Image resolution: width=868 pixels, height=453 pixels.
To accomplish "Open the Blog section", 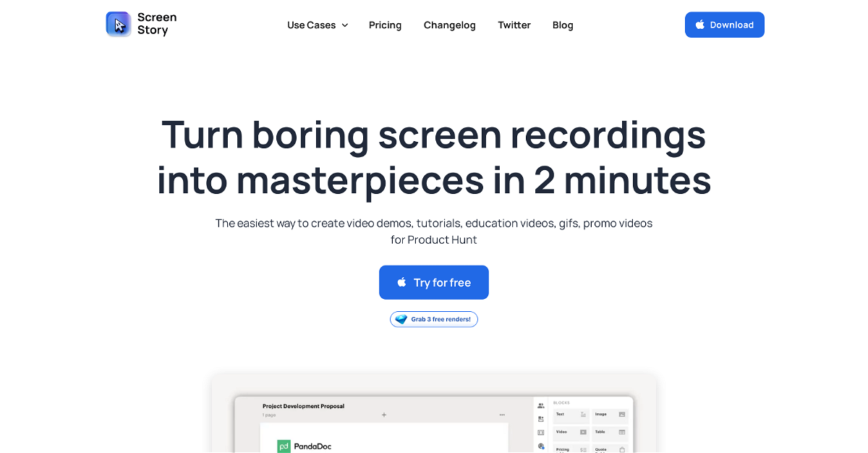I will [563, 25].
